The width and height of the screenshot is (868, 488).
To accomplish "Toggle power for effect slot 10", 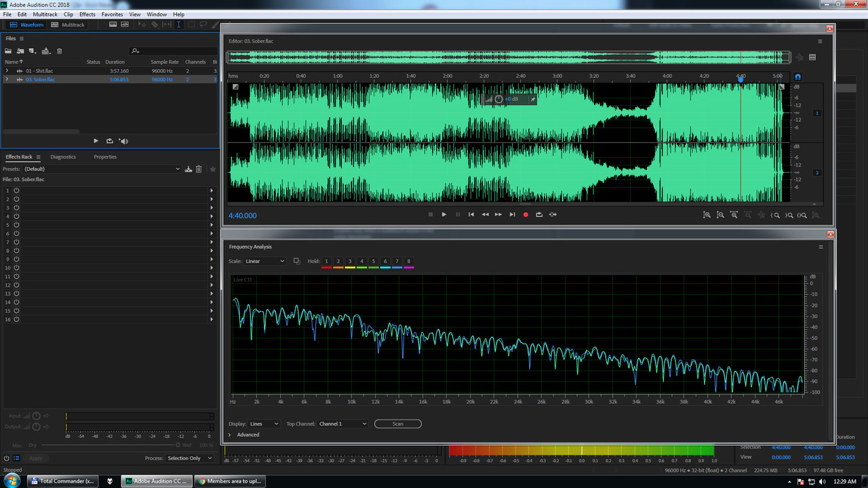I will [16, 268].
